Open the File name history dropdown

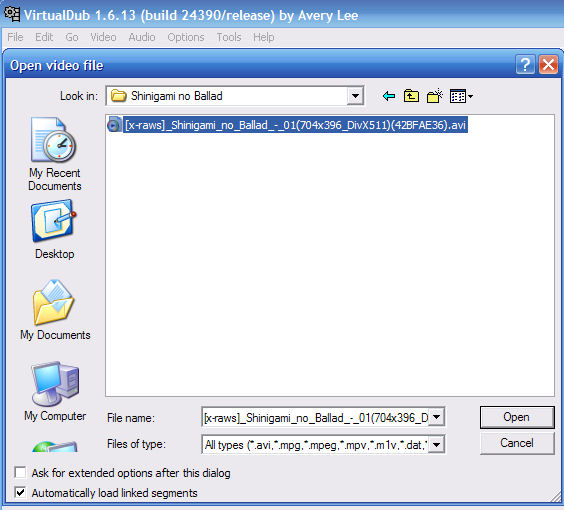click(x=436, y=417)
